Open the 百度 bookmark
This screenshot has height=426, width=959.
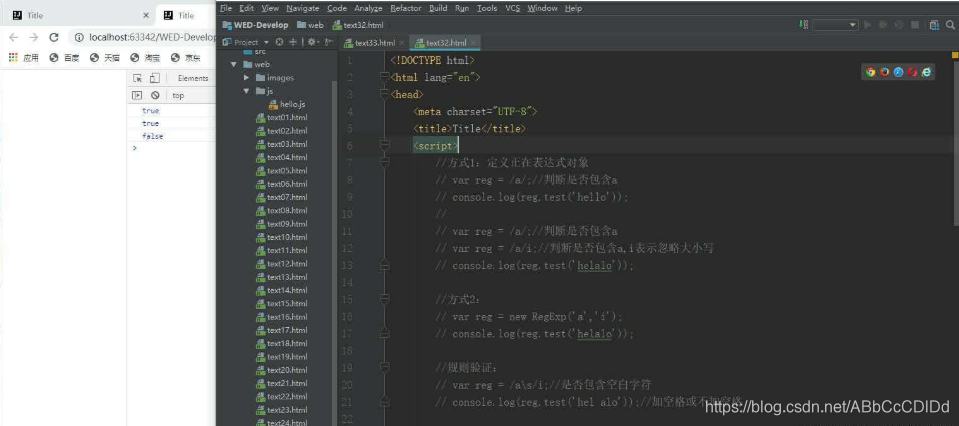(x=64, y=57)
